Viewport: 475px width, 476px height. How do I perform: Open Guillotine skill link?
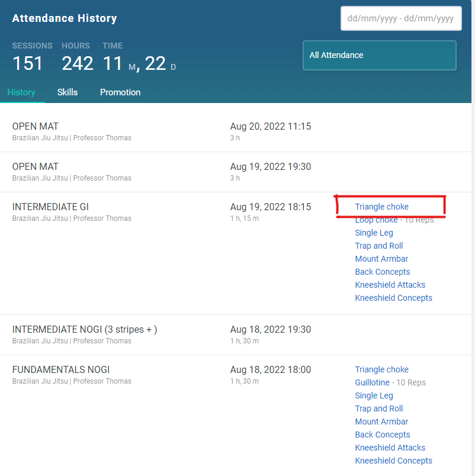(x=373, y=383)
